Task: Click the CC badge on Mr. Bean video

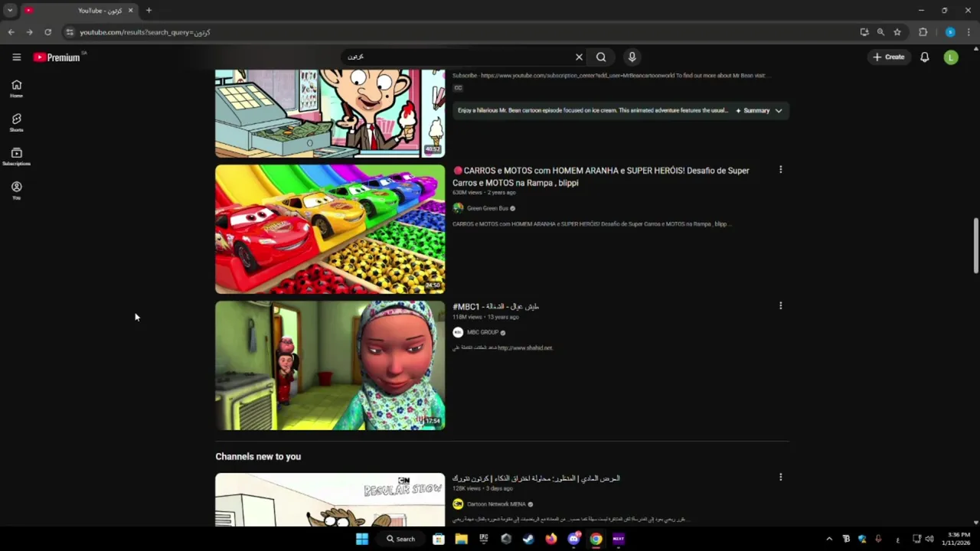Action: pos(458,88)
